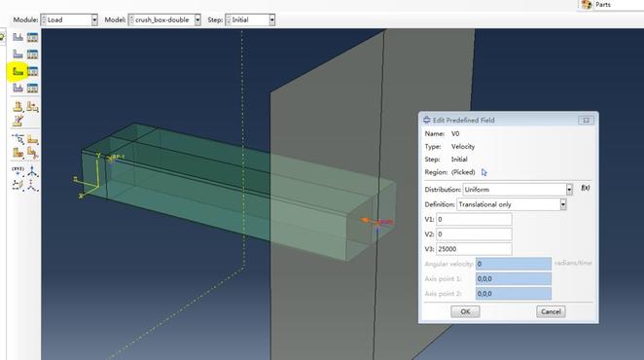
Task: Click the Angular velocity field
Action: (514, 264)
